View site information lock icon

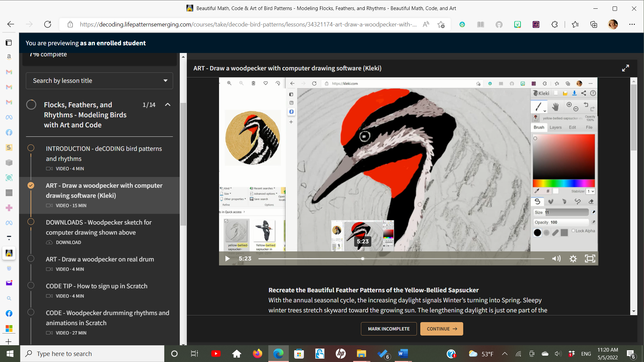click(70, 24)
